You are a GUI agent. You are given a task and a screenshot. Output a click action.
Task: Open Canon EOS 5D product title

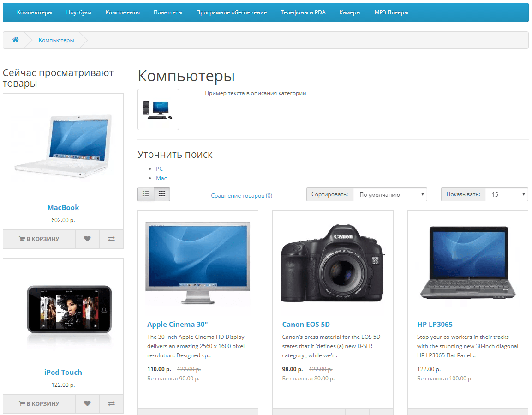click(x=306, y=324)
